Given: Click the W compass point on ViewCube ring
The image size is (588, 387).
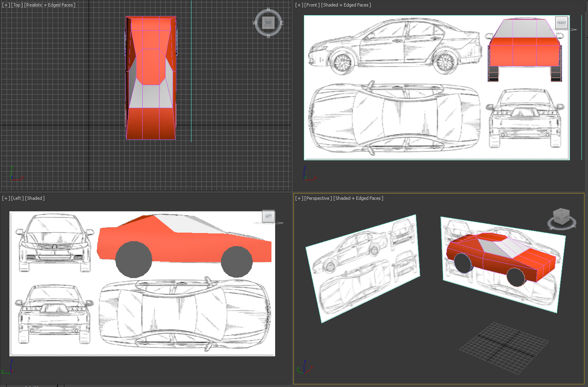Looking at the screenshot, I should pyautogui.click(x=255, y=23).
